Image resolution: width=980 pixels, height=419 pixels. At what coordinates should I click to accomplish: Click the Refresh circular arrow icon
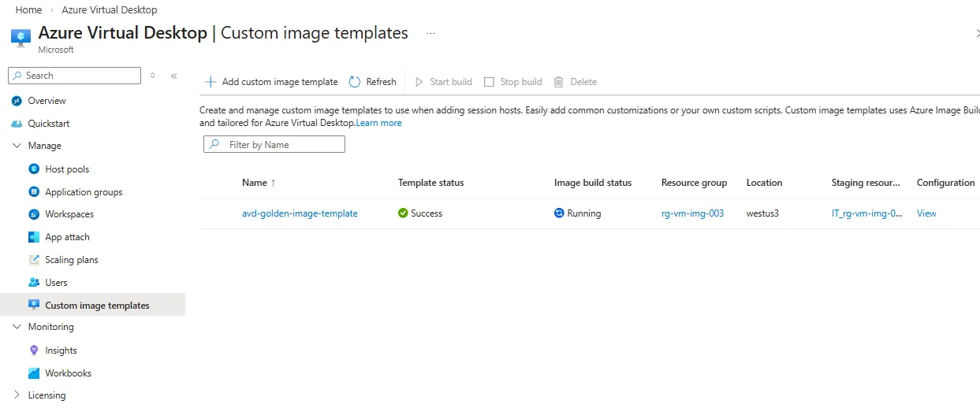click(x=355, y=82)
